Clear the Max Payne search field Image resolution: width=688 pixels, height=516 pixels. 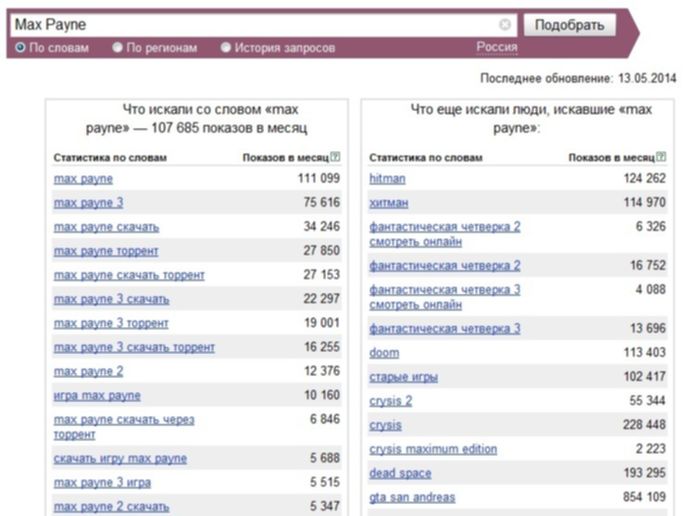[505, 25]
